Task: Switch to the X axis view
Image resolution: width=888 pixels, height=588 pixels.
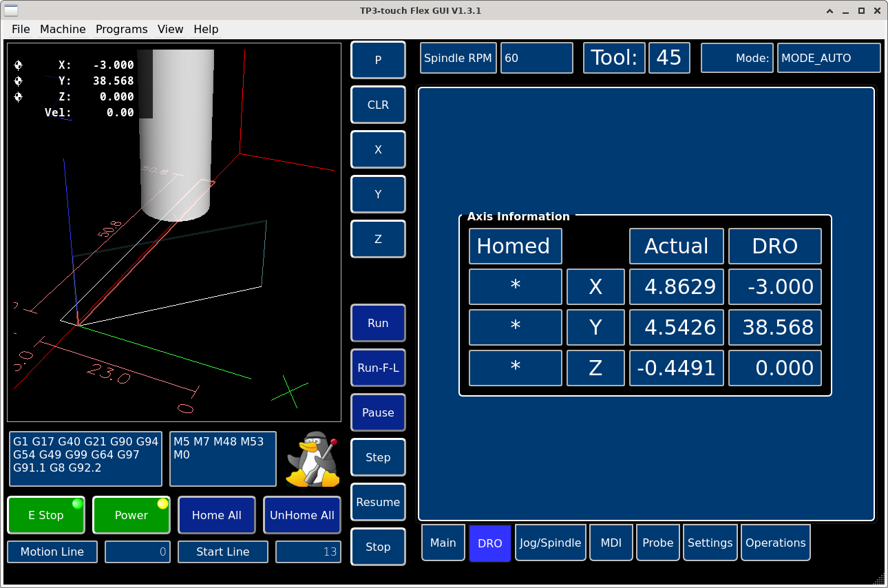Action: [x=378, y=149]
